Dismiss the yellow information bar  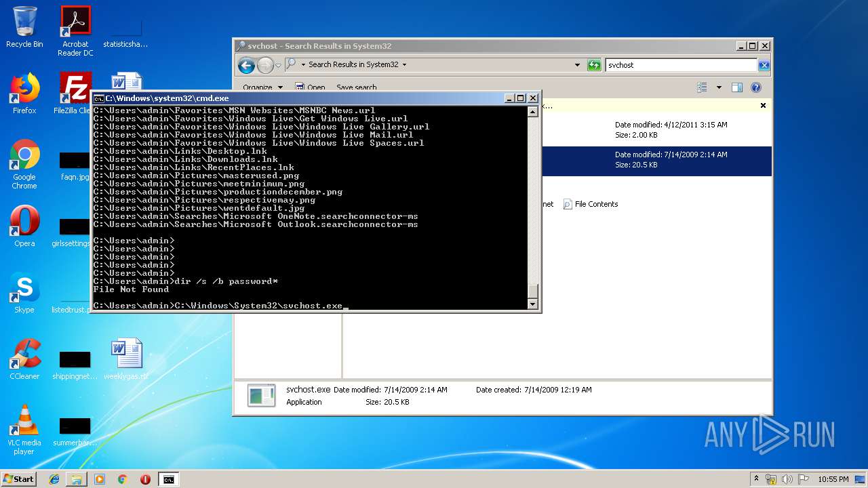[763, 106]
